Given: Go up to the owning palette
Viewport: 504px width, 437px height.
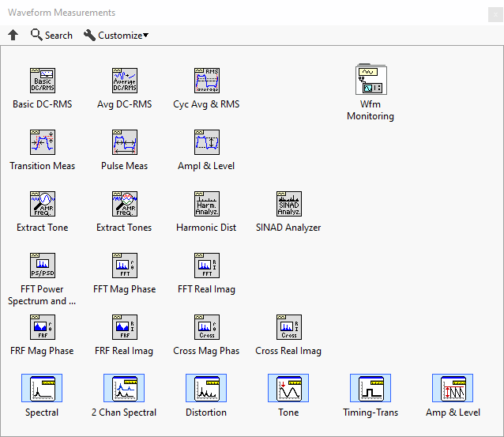Looking at the screenshot, I should 13,36.
